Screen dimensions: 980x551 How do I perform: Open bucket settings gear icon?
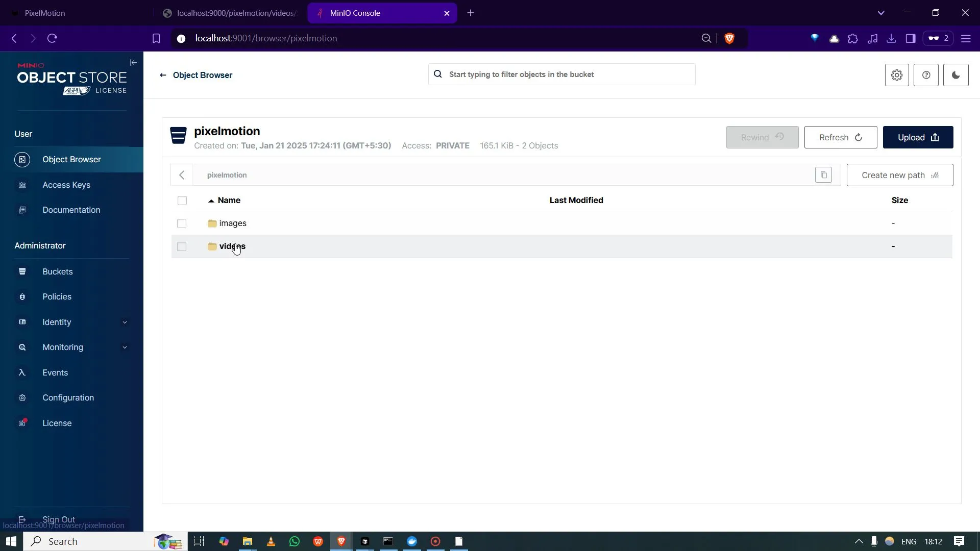[x=897, y=75]
